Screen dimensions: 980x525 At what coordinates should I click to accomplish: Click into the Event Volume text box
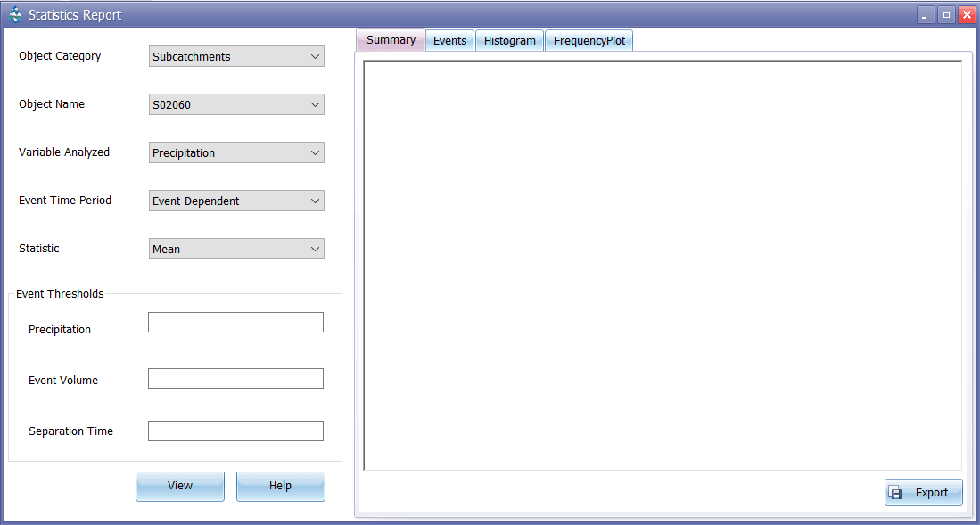click(x=235, y=379)
